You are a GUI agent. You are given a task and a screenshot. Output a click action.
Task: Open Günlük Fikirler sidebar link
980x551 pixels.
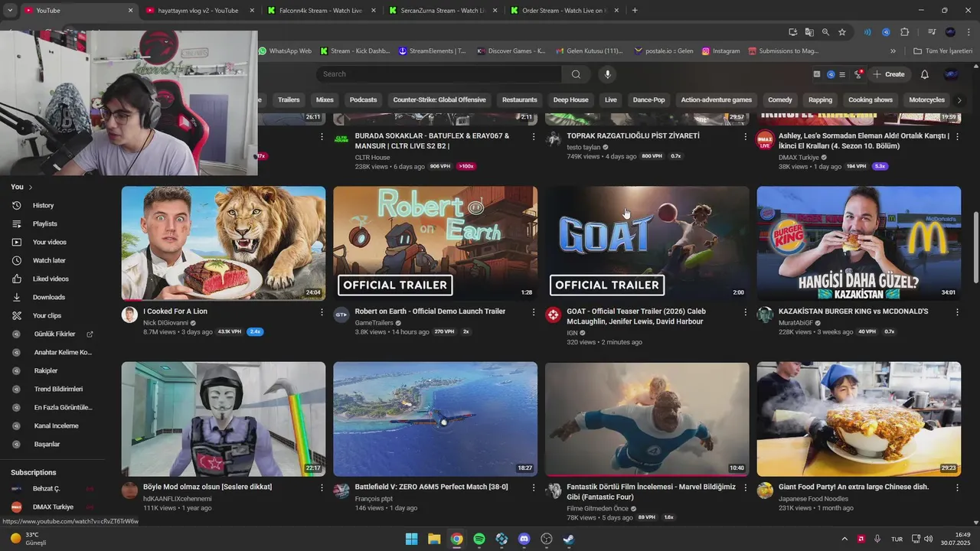tap(54, 334)
